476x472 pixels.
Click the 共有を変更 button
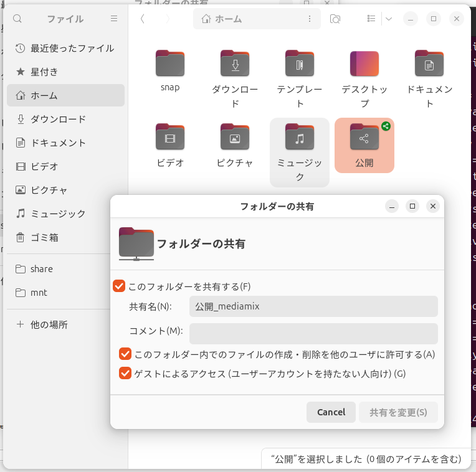pyautogui.click(x=398, y=412)
